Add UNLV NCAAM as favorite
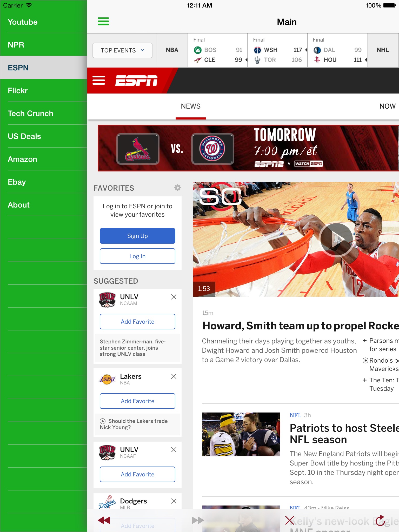The image size is (399, 532). click(x=137, y=322)
